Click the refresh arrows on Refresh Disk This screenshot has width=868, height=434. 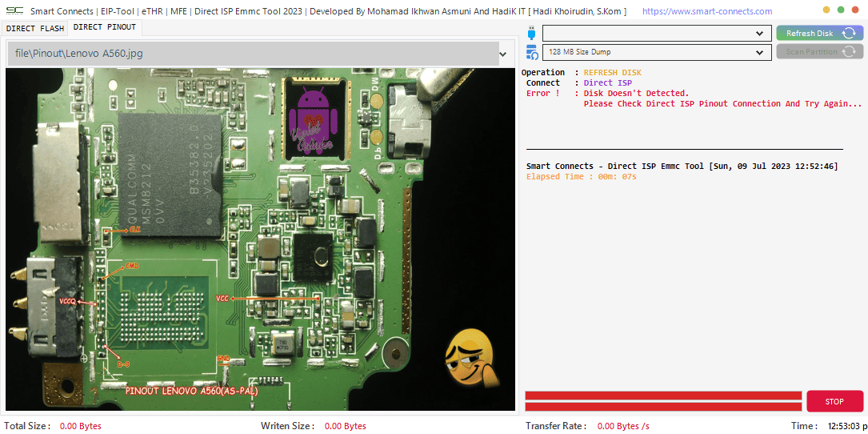click(849, 34)
